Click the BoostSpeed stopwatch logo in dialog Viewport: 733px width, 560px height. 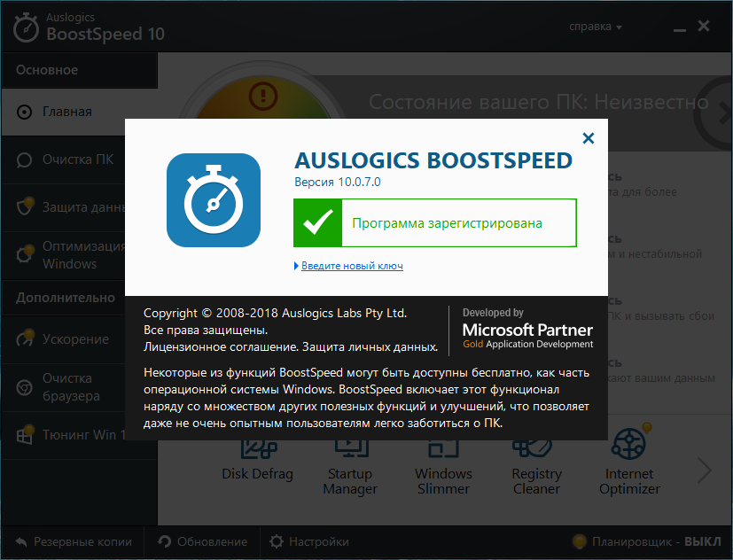(x=214, y=200)
